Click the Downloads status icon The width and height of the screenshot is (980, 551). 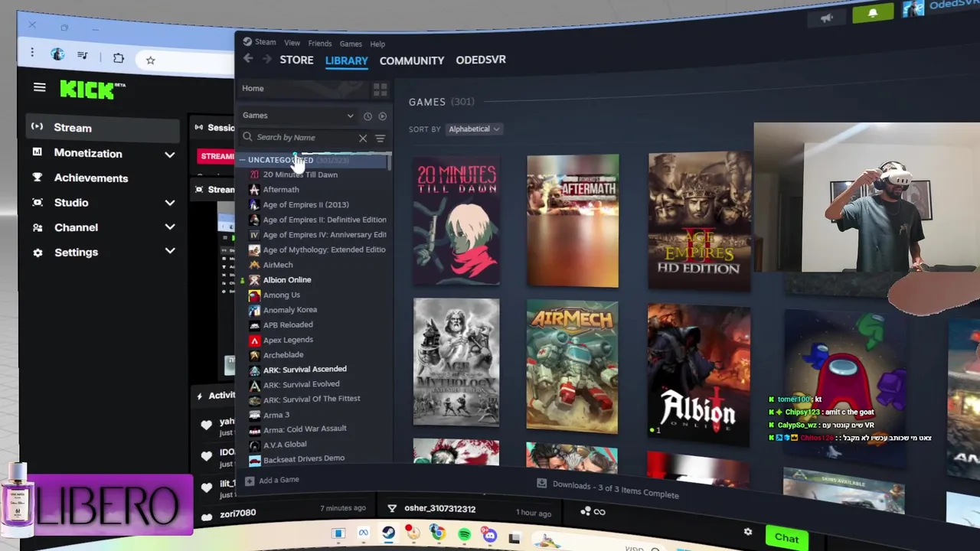pyautogui.click(x=542, y=483)
